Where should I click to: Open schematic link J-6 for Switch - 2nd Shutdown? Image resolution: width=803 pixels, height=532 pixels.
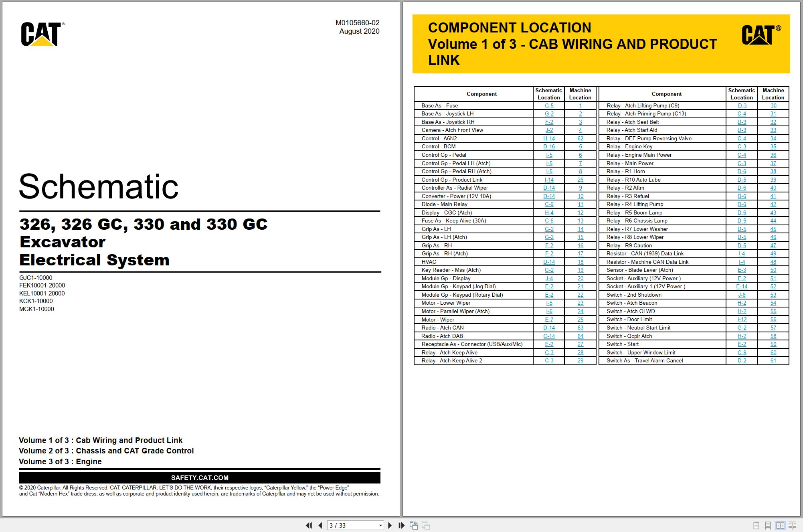point(742,295)
